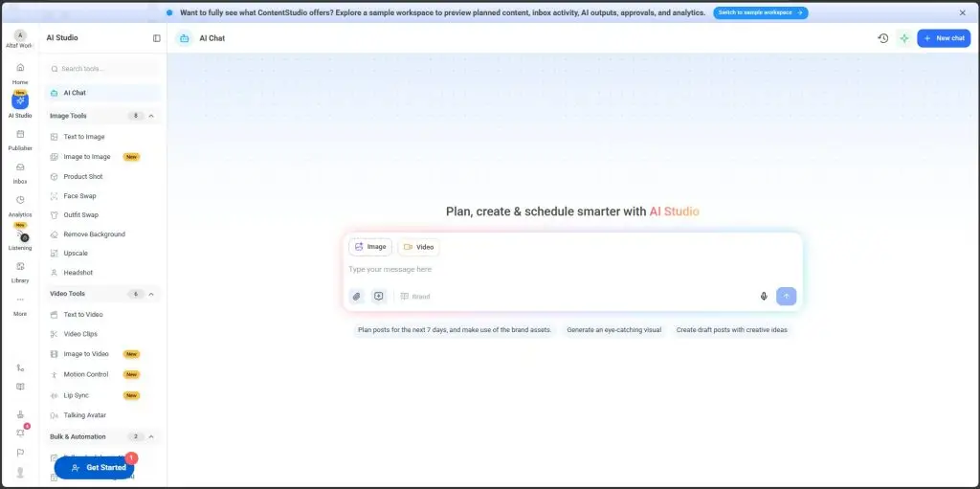Toggle the Image mode chip
980x489 pixels.
pyautogui.click(x=370, y=247)
